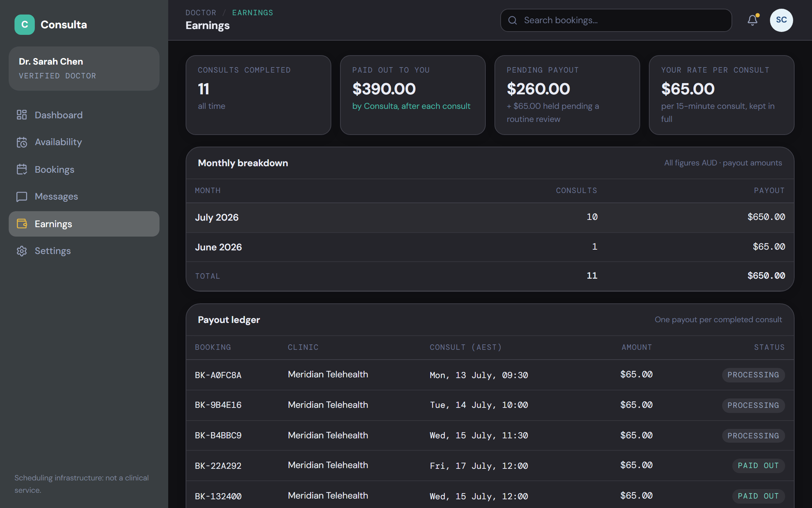Click the Dashboard grid icon
812x508 pixels.
click(x=22, y=115)
